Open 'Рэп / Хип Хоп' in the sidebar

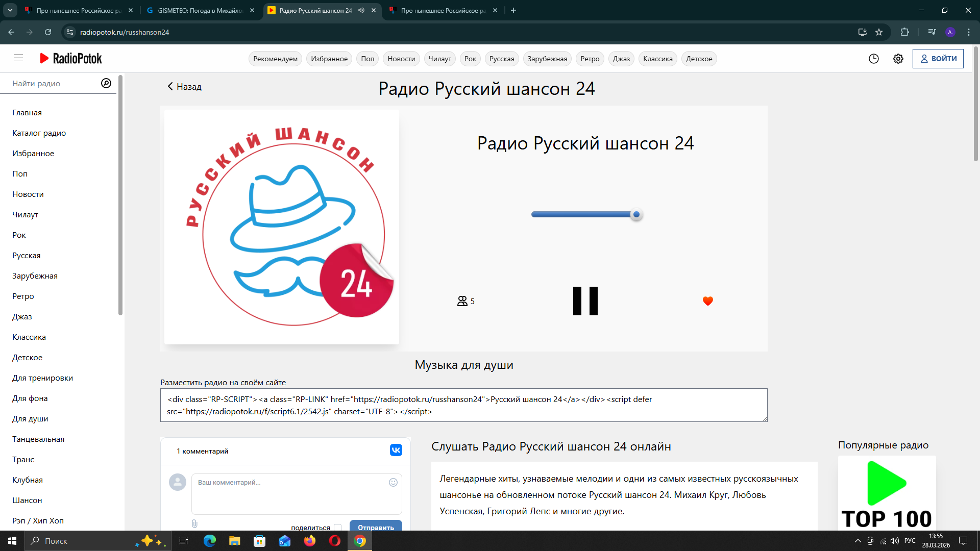coord(38,521)
